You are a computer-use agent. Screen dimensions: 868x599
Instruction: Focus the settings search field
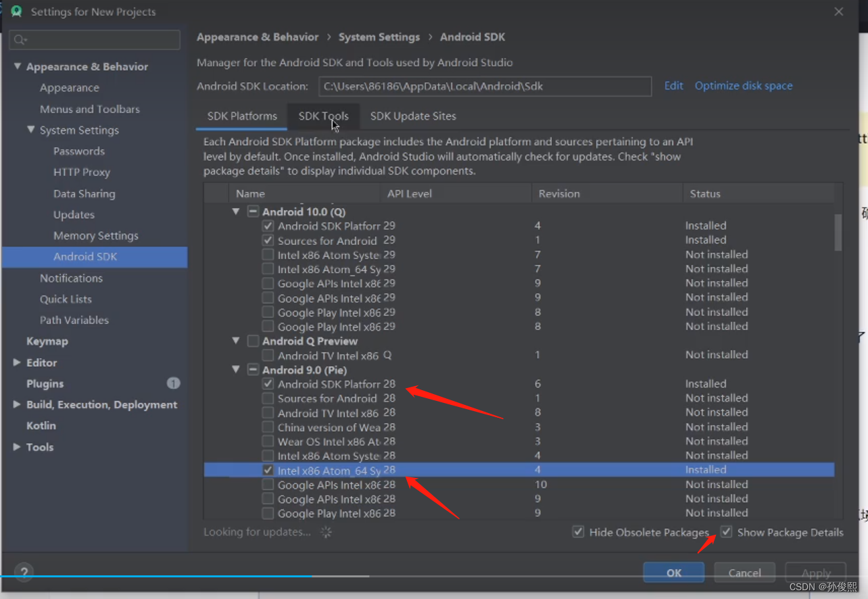[95, 40]
